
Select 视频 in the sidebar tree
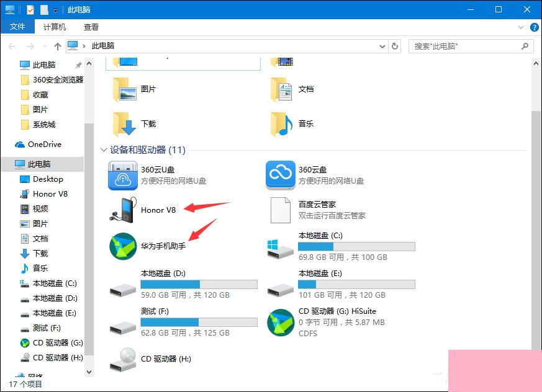coord(34,209)
